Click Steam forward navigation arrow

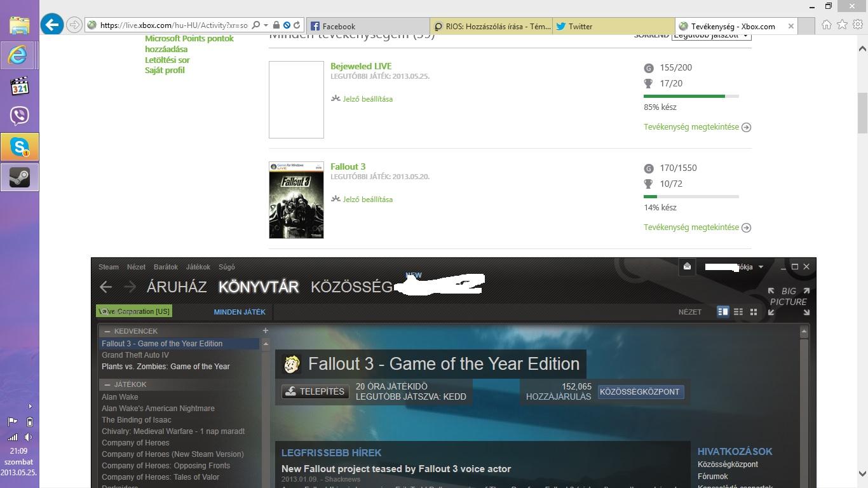(130, 287)
